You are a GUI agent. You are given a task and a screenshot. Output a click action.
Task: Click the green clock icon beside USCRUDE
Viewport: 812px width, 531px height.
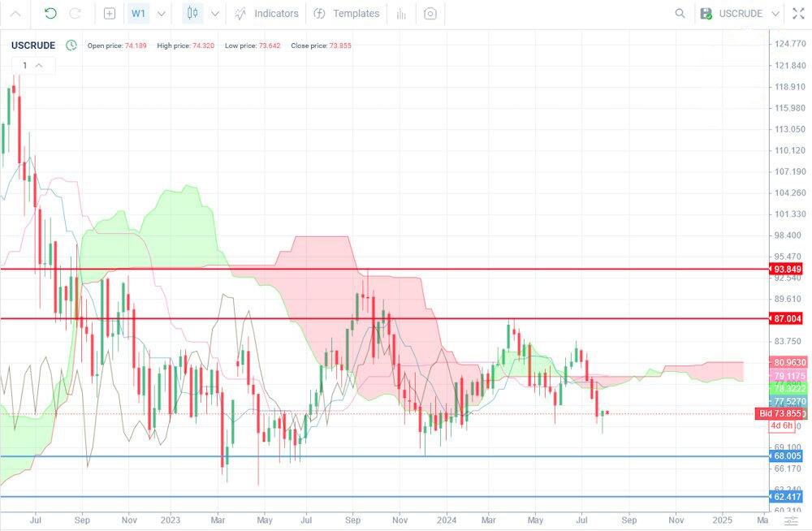pos(71,45)
